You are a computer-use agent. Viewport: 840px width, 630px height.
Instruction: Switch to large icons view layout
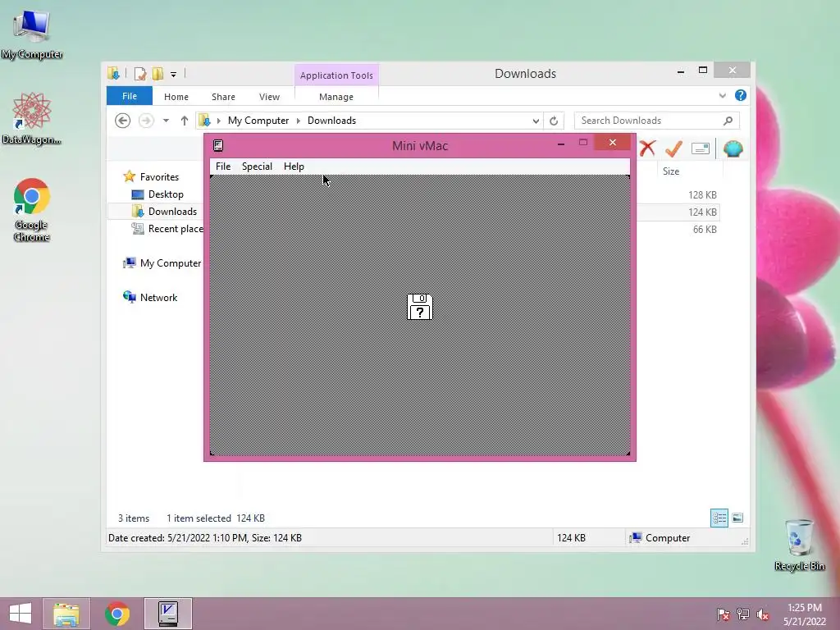coord(737,518)
